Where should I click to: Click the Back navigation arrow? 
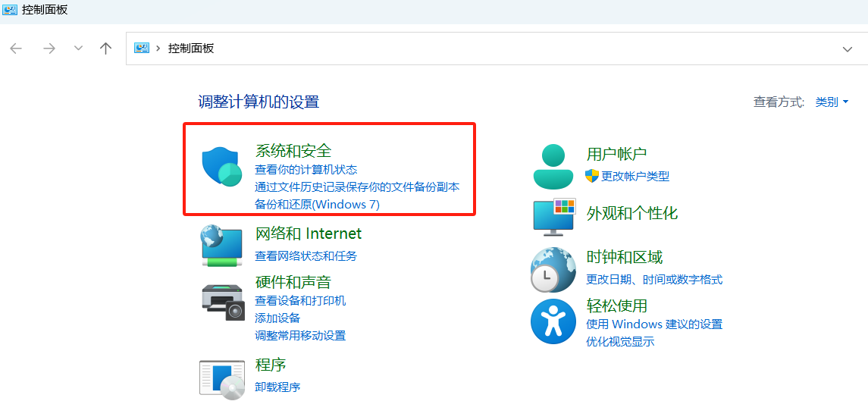point(17,49)
